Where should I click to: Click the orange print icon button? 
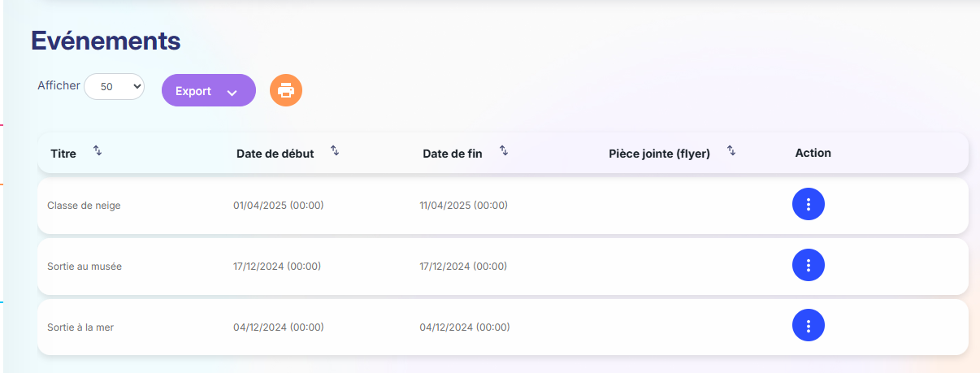pyautogui.click(x=286, y=90)
